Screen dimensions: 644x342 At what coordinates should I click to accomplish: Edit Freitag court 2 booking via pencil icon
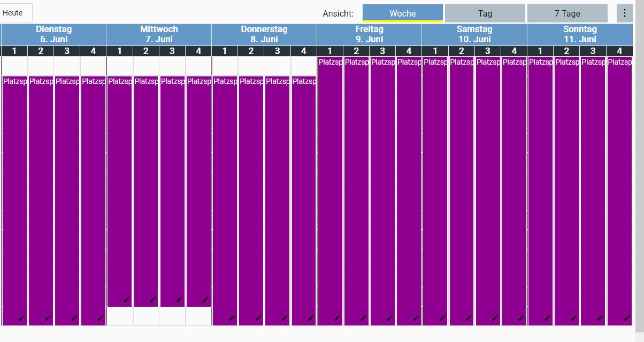[x=364, y=318]
